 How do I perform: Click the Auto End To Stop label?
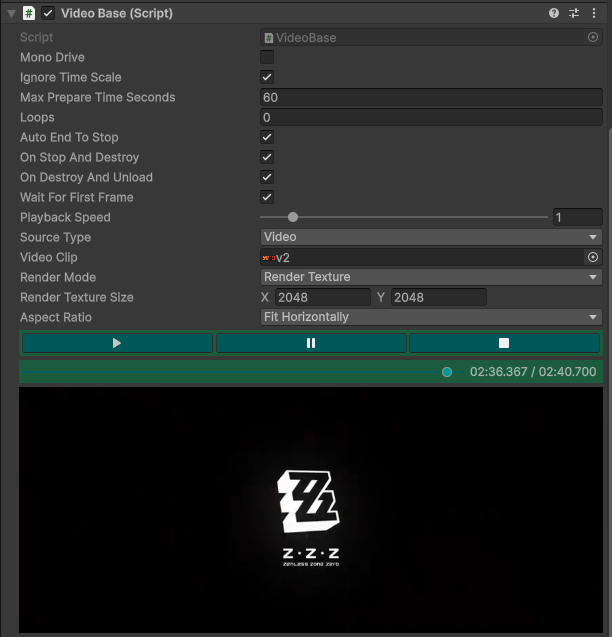click(69, 137)
